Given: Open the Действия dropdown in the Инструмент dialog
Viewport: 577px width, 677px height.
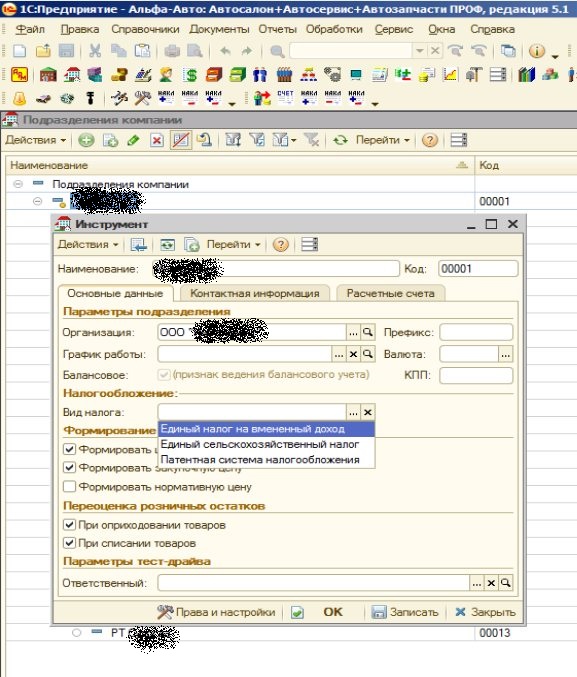Looking at the screenshot, I should coord(88,244).
